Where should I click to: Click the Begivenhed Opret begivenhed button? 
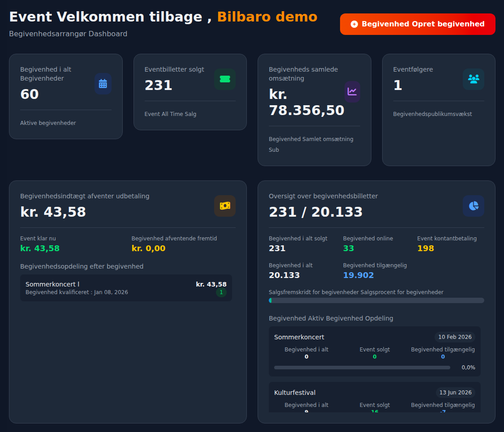tap(418, 24)
